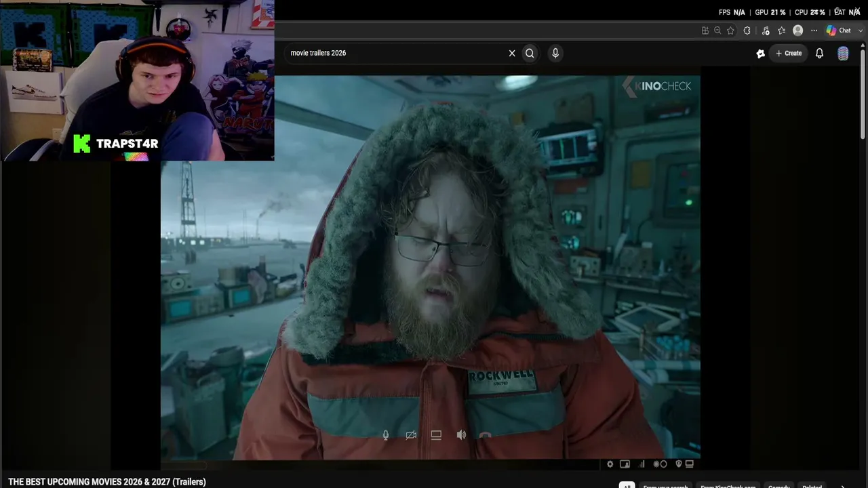This screenshot has height=488, width=868.
Task: Open the video player settings gear
Action: click(x=610, y=464)
